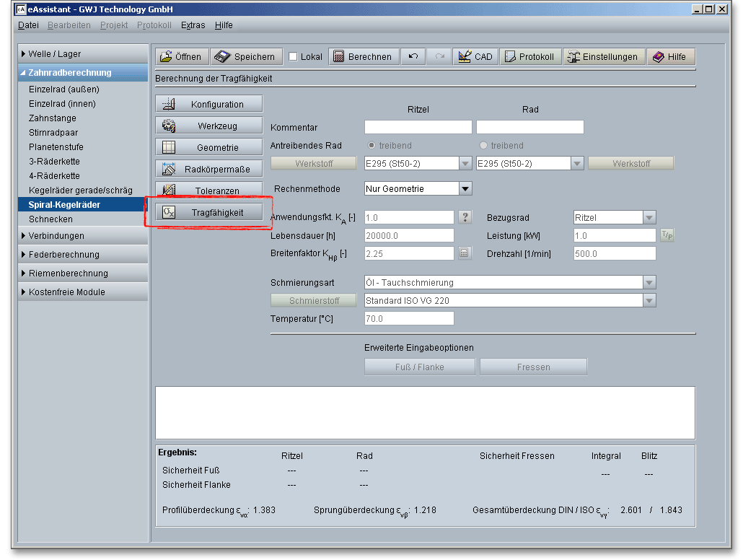Image resolution: width=743 pixels, height=560 pixels.
Task: Click the Speichern save icon button
Action: click(246, 56)
